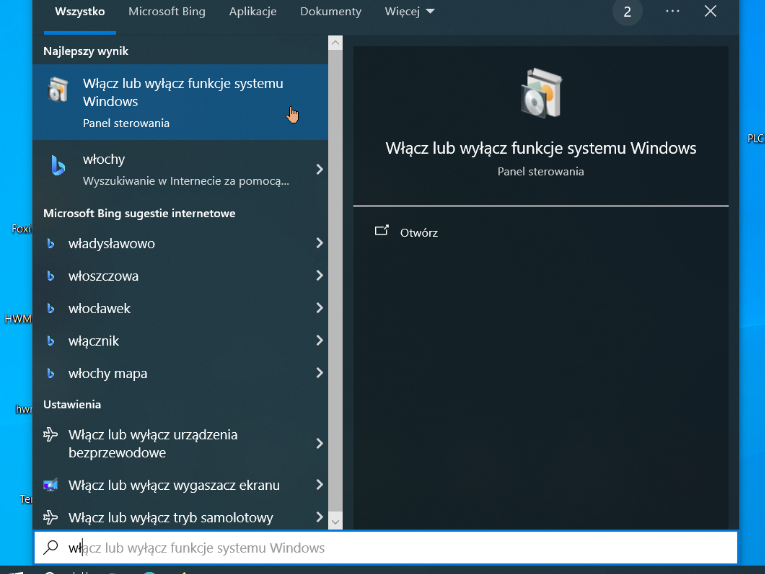The width and height of the screenshot is (765, 574).
Task: Choose the "włoszczowa" web suggestion
Action: click(104, 276)
